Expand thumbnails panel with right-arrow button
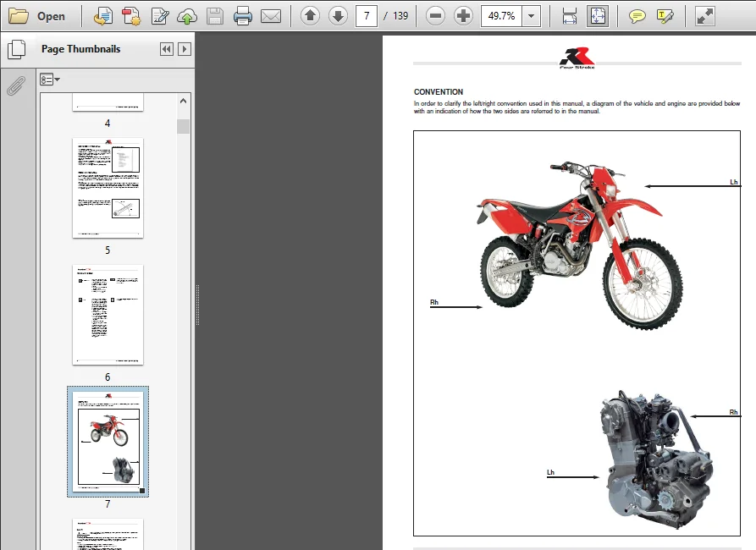756x550 pixels. 185,49
